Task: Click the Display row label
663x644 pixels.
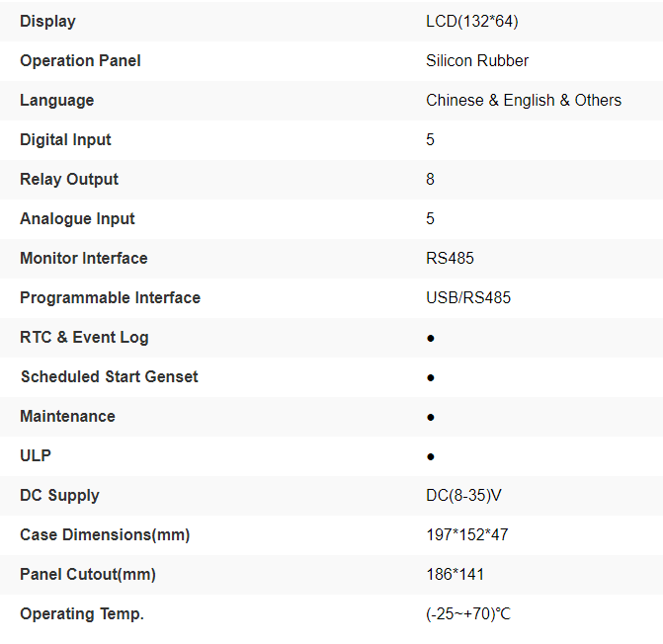Action: click(47, 21)
